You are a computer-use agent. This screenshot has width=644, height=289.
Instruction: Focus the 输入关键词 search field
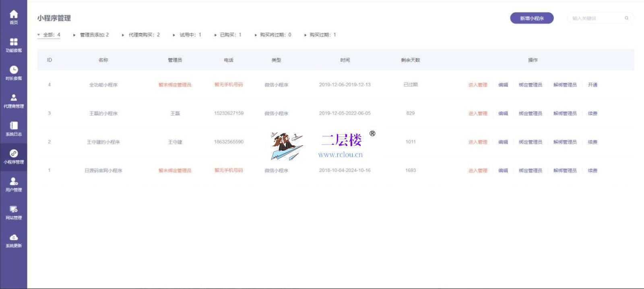tap(596, 18)
